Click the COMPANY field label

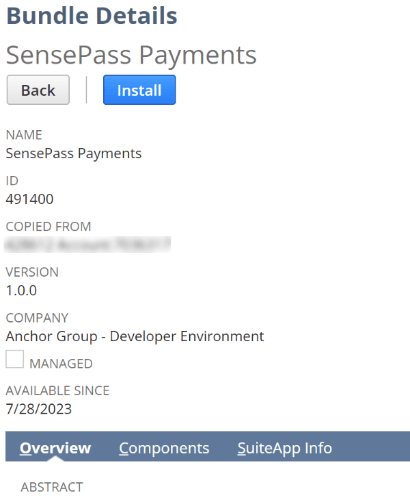[x=37, y=318]
